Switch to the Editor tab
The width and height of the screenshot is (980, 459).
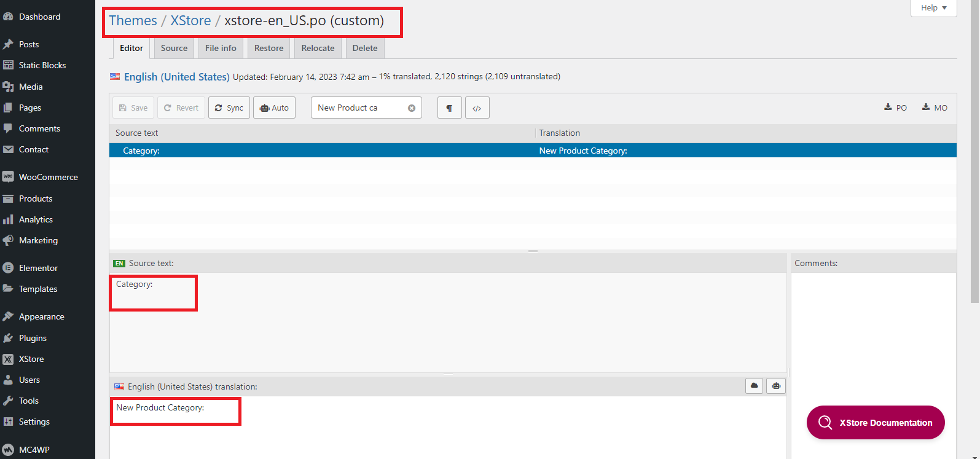pyautogui.click(x=131, y=48)
